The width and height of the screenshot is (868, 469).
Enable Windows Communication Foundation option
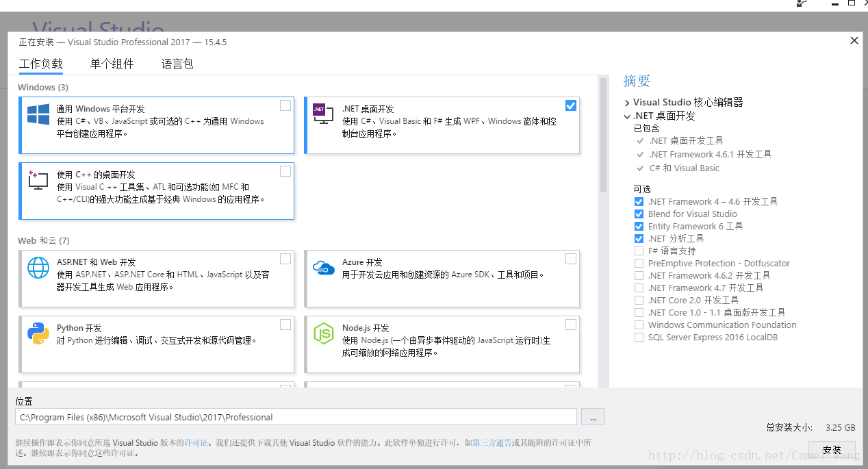click(x=639, y=325)
